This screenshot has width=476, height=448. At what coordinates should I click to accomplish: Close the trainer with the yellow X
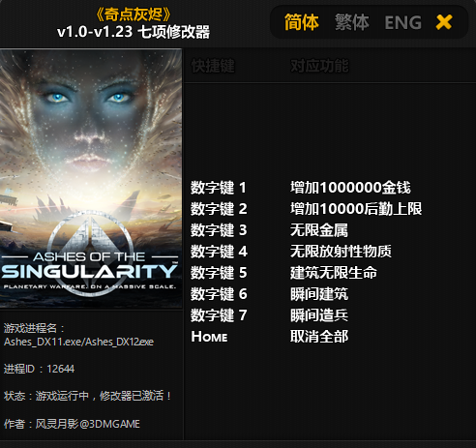444,22
